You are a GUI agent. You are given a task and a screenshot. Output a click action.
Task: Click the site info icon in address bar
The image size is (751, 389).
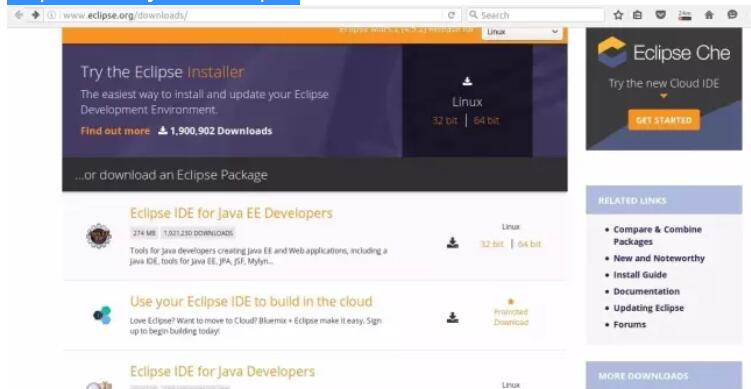[x=51, y=15]
